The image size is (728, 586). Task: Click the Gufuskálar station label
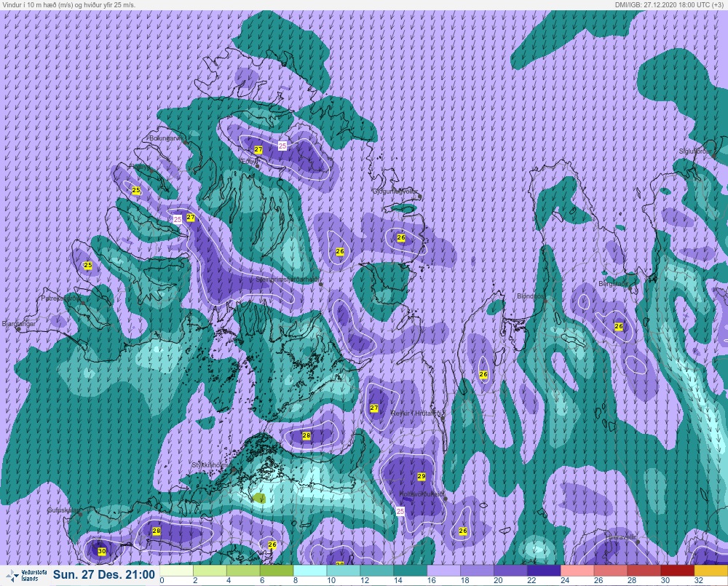pyautogui.click(x=63, y=510)
